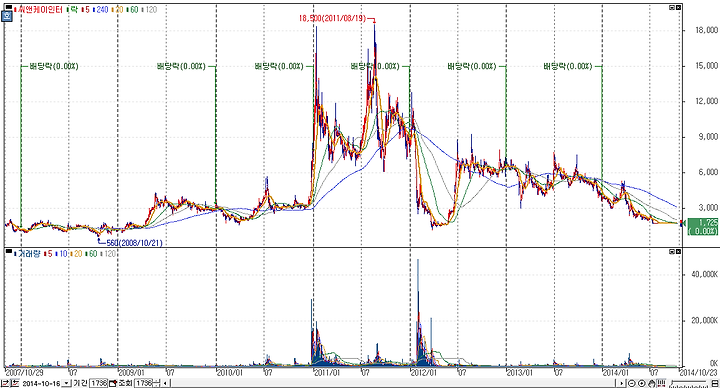
Task: Click the blue 일 icon on the chart
Action: point(7,16)
